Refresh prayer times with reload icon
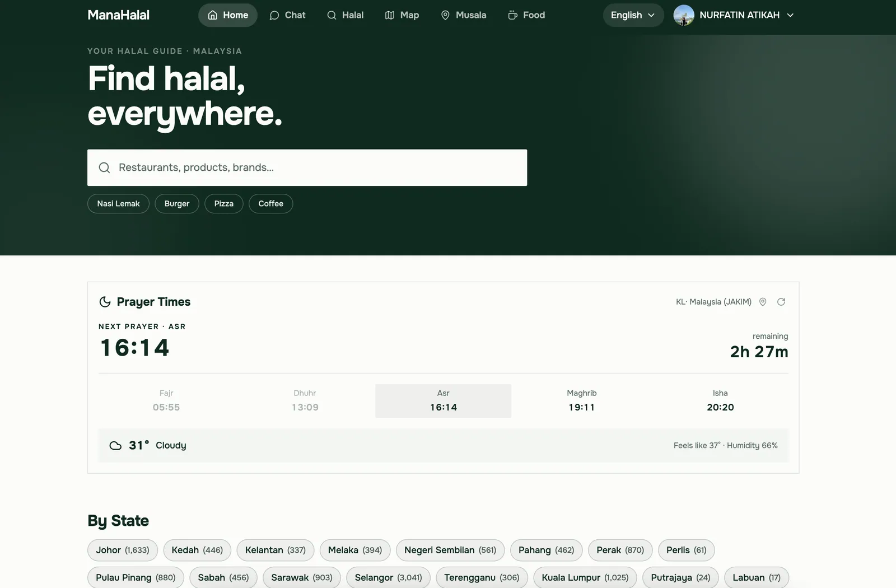896x588 pixels. (x=781, y=302)
